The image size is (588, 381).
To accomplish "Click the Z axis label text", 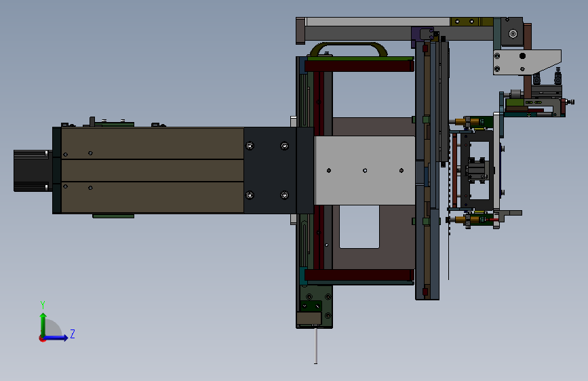I will tap(73, 334).
